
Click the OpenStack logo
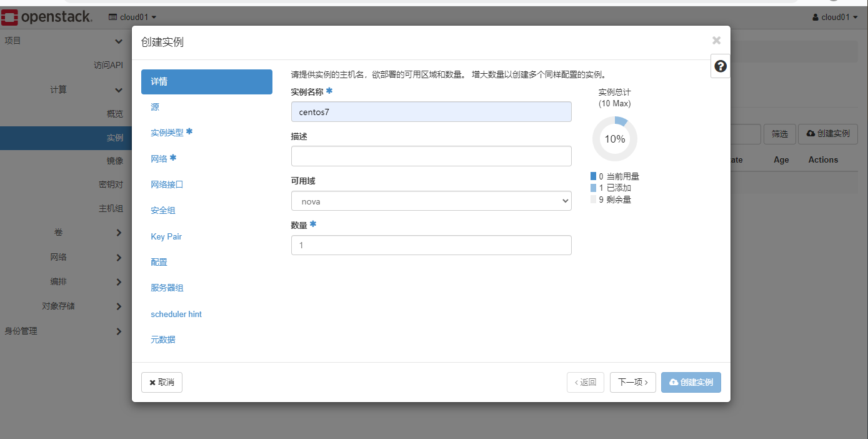point(47,17)
